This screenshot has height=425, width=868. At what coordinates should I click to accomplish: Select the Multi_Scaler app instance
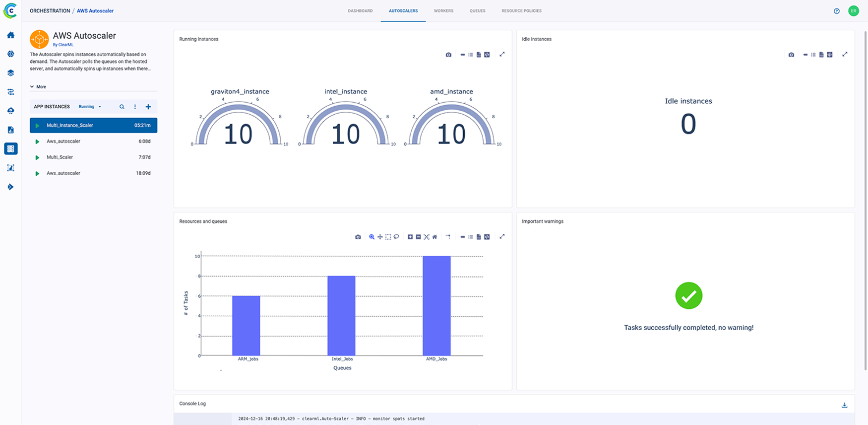coord(60,157)
